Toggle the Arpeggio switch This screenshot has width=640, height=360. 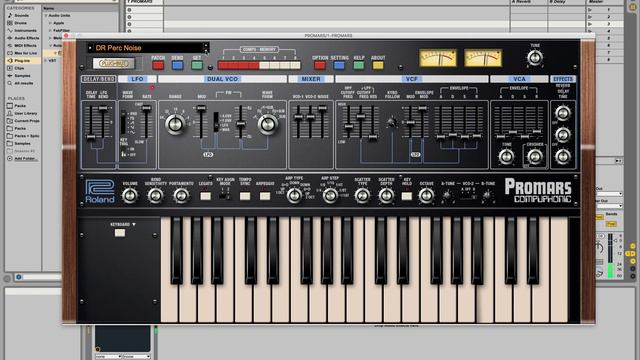click(x=265, y=196)
